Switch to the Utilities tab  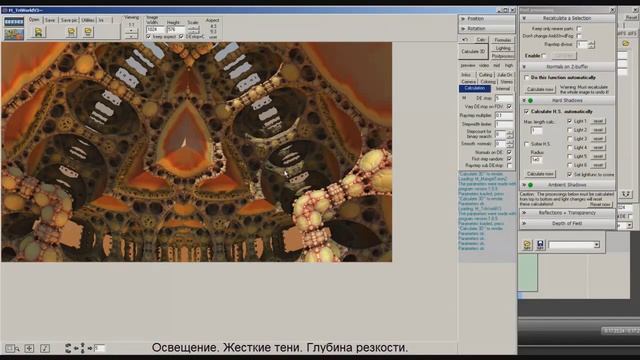click(88, 20)
